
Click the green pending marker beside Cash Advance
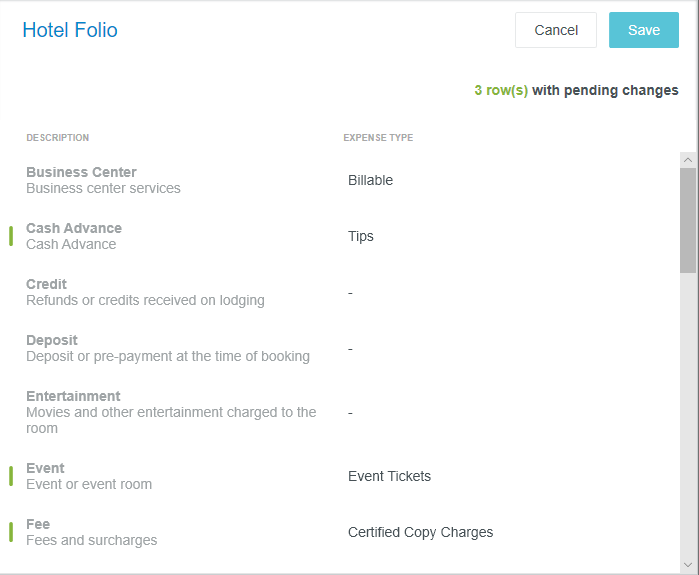click(11, 236)
